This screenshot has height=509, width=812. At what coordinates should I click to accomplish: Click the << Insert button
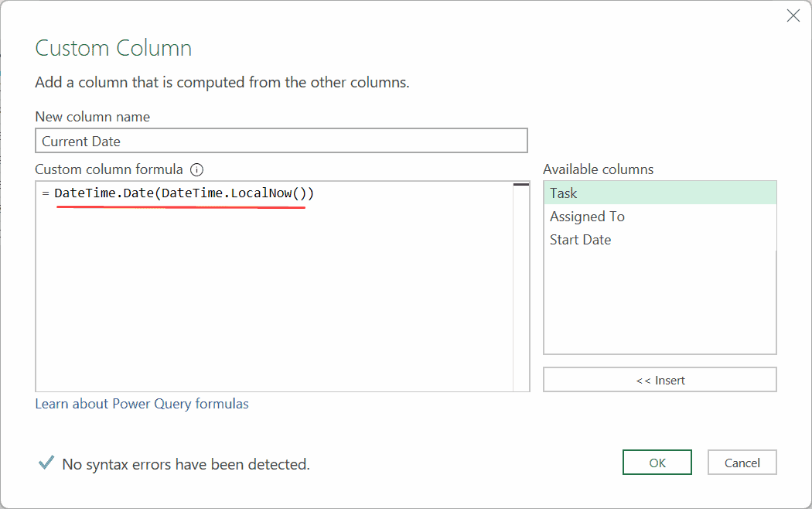[660, 379]
